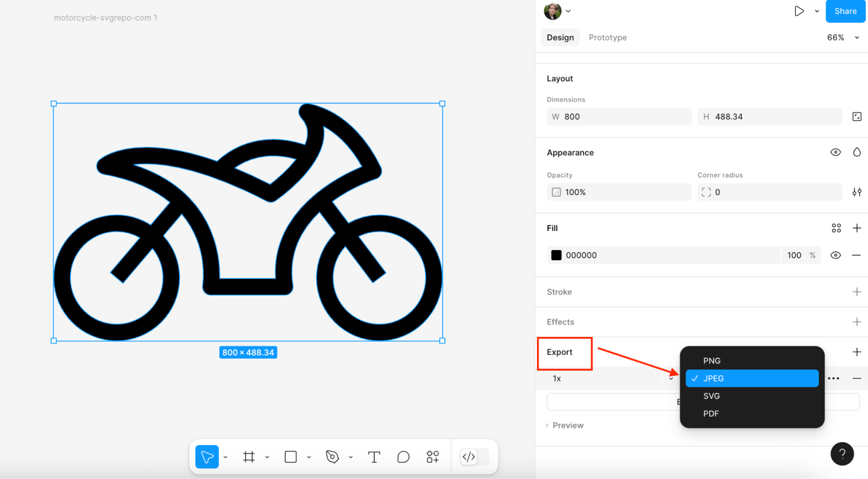Image resolution: width=868 pixels, height=479 pixels.
Task: Click the black fill color swatch
Action: [x=556, y=255]
